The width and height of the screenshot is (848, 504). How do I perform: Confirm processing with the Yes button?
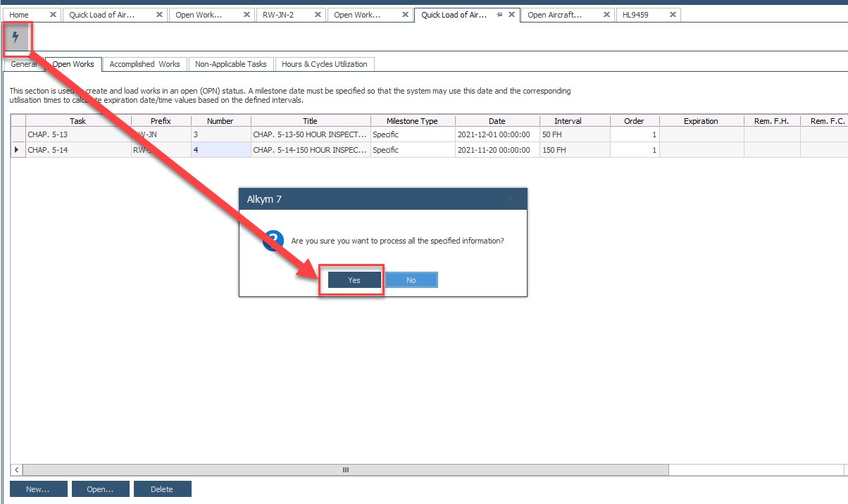point(354,280)
